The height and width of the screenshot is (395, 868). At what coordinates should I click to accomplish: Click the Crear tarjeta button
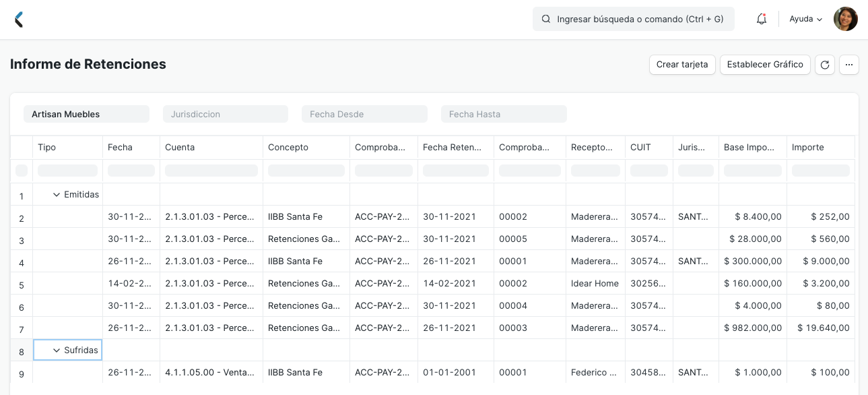tap(682, 65)
